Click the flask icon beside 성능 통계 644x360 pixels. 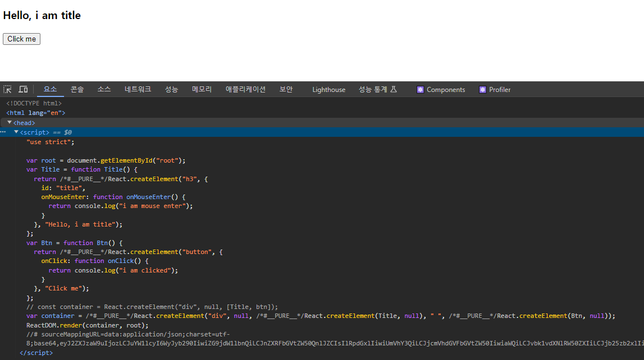click(394, 89)
